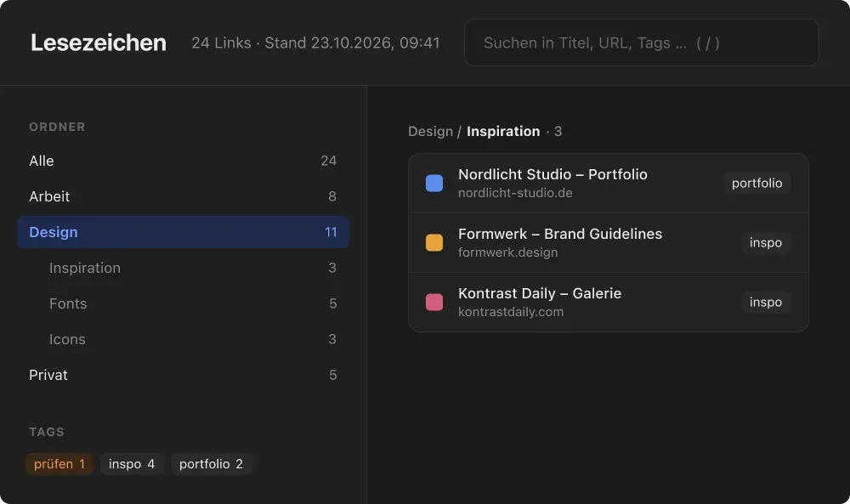Image resolution: width=850 pixels, height=504 pixels.
Task: Click the search field for Titel, URL, Tags
Action: [641, 42]
